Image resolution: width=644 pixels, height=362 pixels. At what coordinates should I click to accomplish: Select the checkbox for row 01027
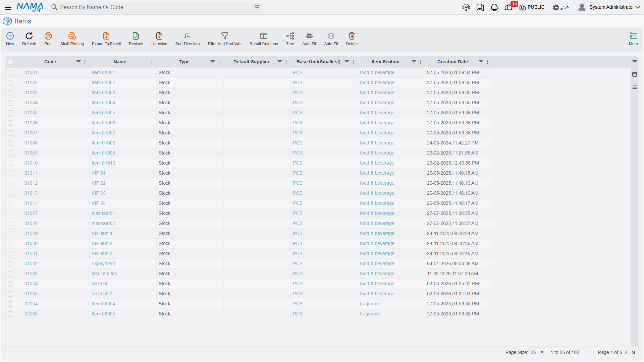click(x=10, y=214)
